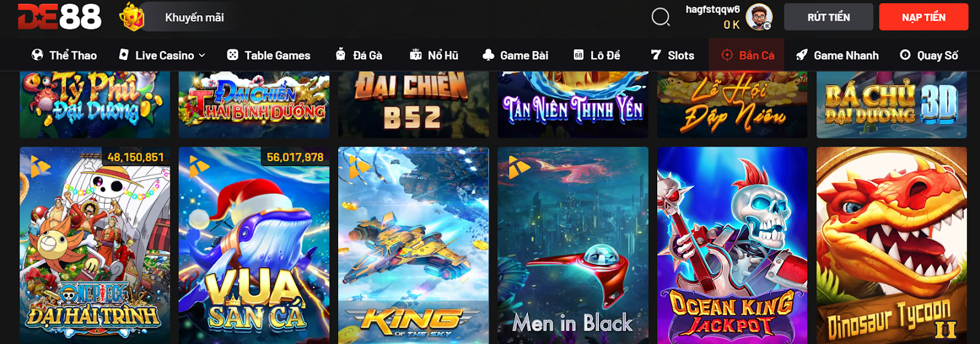Image resolution: width=980 pixels, height=344 pixels.
Task: Open the Quay Số menu item
Action: [x=929, y=55]
